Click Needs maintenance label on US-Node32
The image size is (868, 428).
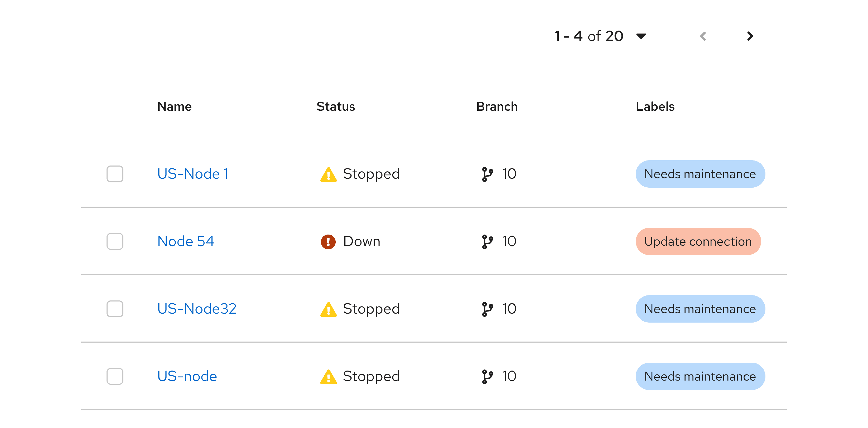pos(700,308)
